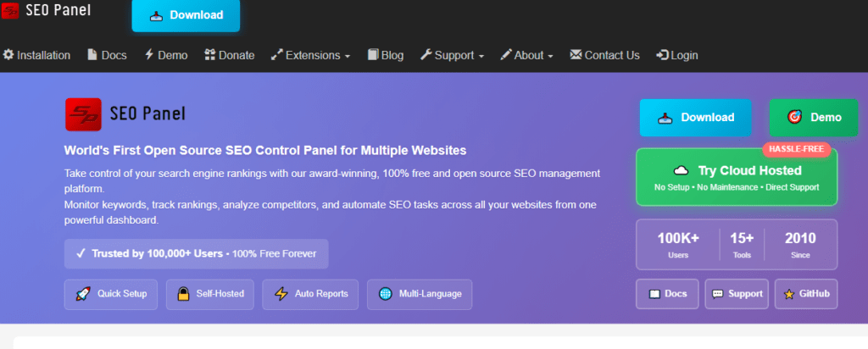
Task: Click the Try Cloud Hosted button text
Action: pos(749,170)
